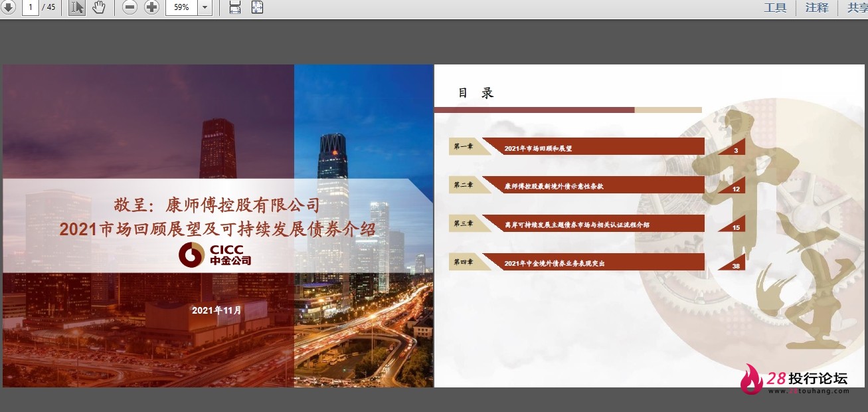Screen dimensions: 868x412
Task: Select the 第四章 chapter label
Action: coord(464,262)
